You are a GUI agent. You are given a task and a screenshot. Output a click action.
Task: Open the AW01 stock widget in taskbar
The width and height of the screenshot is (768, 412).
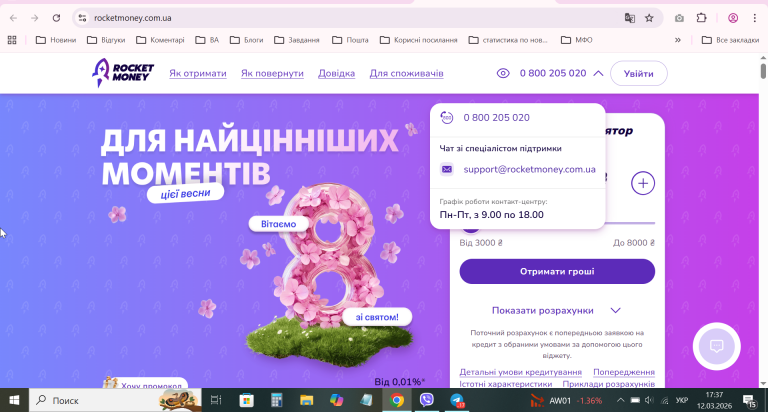click(x=566, y=400)
